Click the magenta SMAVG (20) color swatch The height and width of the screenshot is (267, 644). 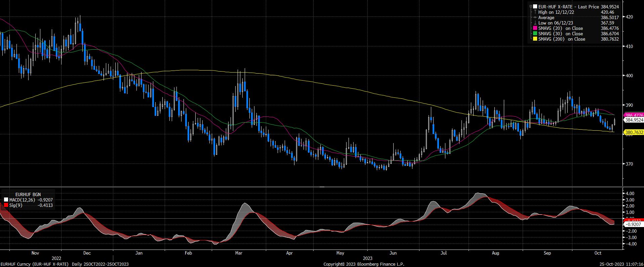[535, 29]
